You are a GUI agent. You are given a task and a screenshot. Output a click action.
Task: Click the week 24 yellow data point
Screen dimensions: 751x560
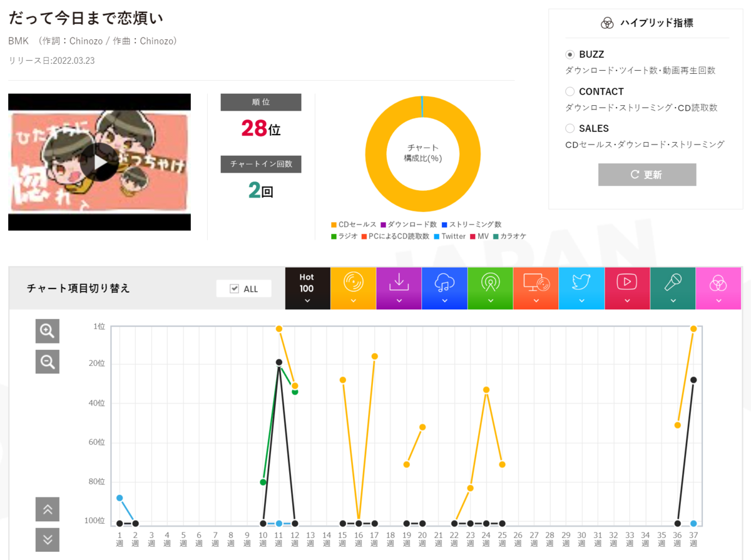point(486,390)
